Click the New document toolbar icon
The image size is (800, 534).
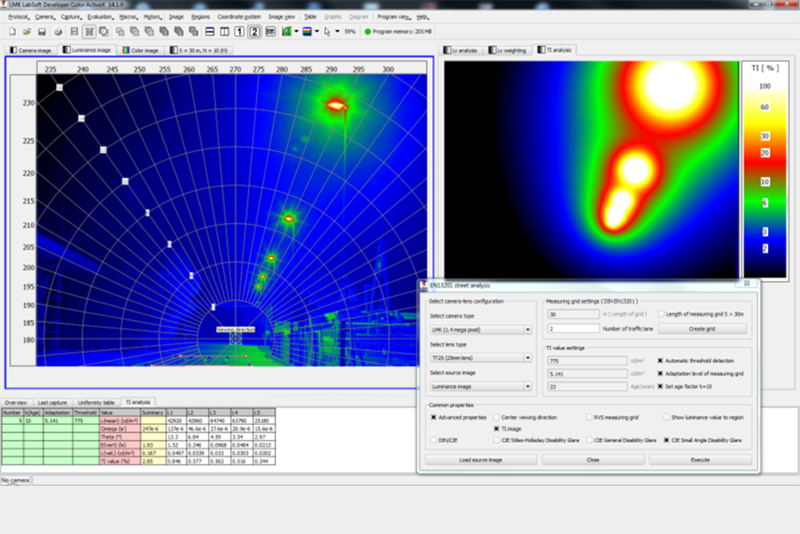tap(12, 32)
